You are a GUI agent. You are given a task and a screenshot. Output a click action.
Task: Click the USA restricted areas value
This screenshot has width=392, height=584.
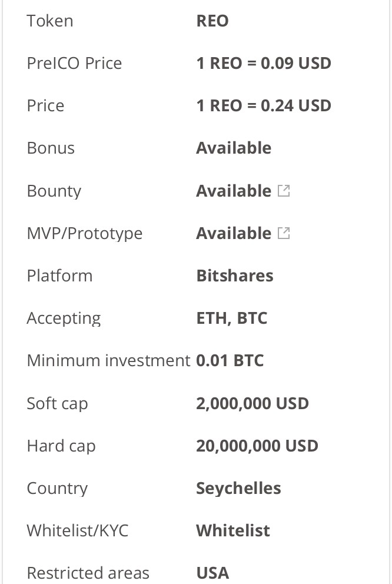coord(212,573)
